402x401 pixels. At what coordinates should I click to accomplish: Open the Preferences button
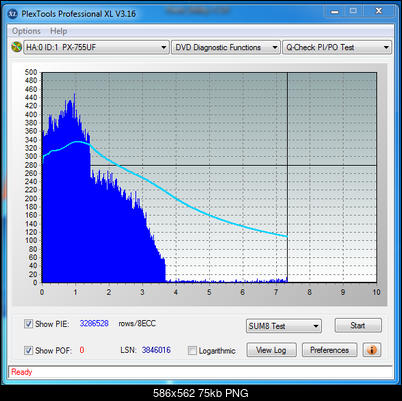point(329,350)
